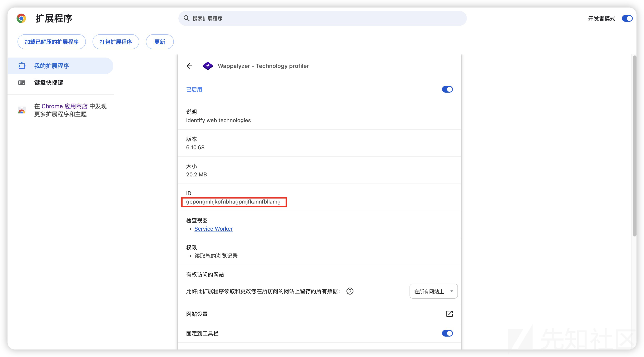Click the Chrome logo icon
The height and width of the screenshot is (357, 644).
pyautogui.click(x=21, y=18)
